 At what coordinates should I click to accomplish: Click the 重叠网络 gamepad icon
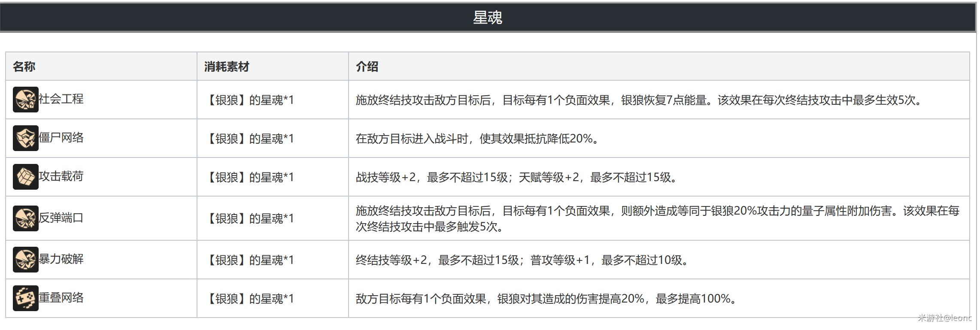26,298
